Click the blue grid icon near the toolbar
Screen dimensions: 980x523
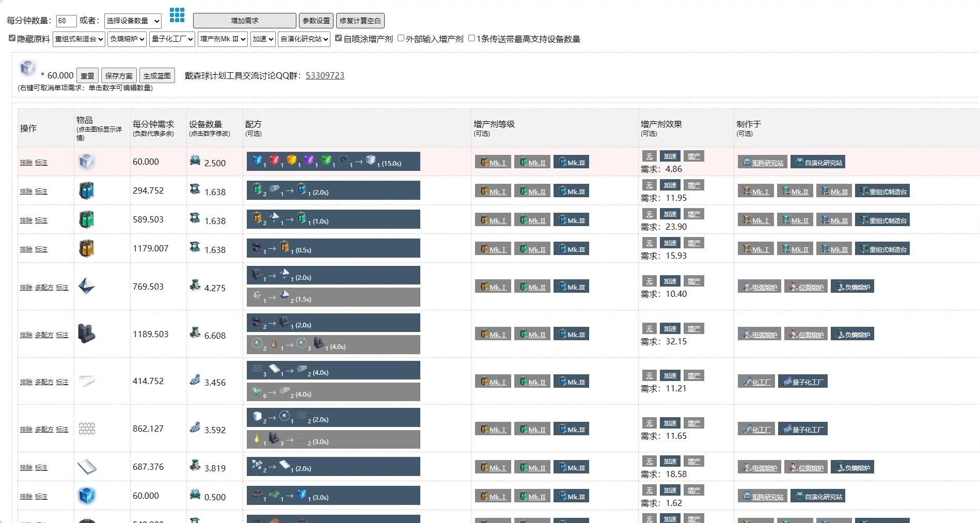tap(177, 15)
